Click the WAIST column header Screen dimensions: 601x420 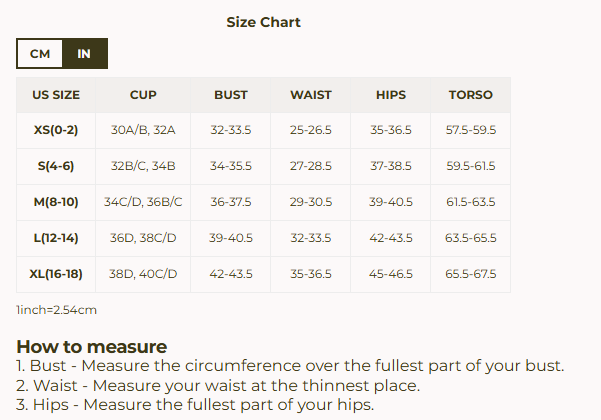coord(311,95)
